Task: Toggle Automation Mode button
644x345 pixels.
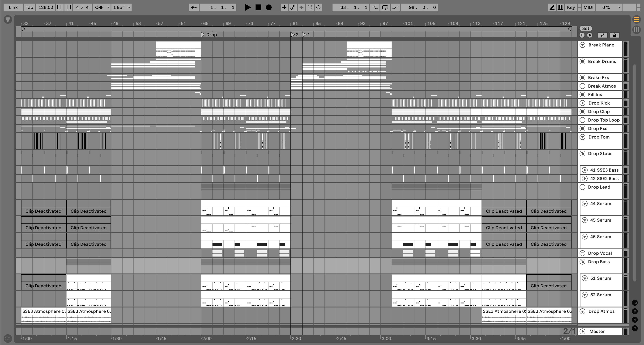Action: tap(603, 35)
